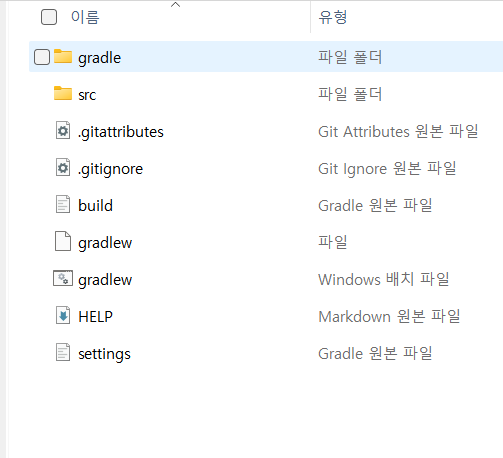Click the HELP markdown file icon

(x=63, y=315)
